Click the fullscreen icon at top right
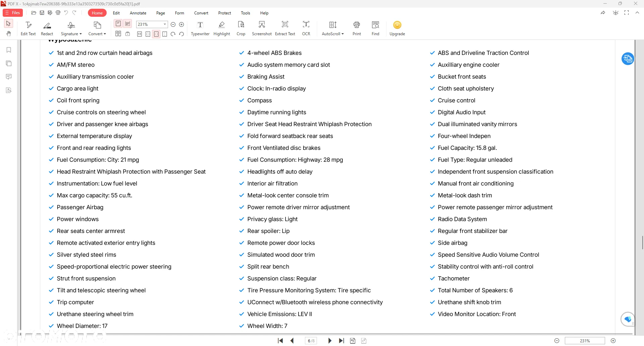 pyautogui.click(x=626, y=13)
